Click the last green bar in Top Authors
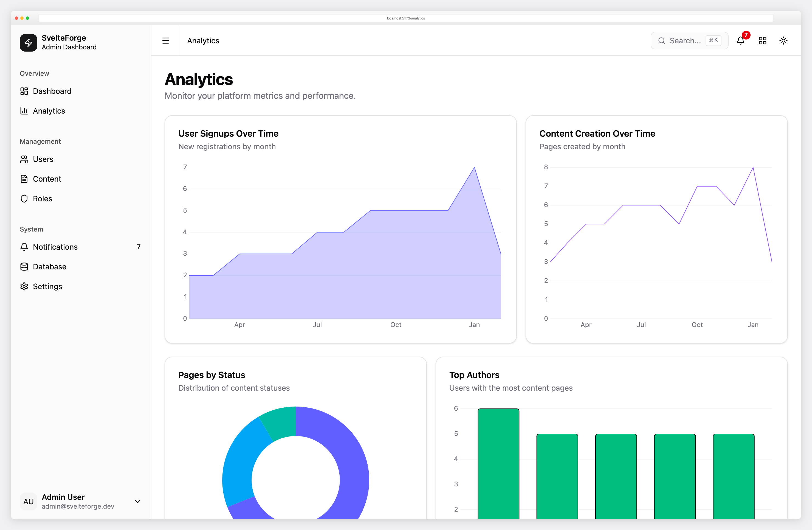Screen dimensions: 812x530 coord(734,477)
